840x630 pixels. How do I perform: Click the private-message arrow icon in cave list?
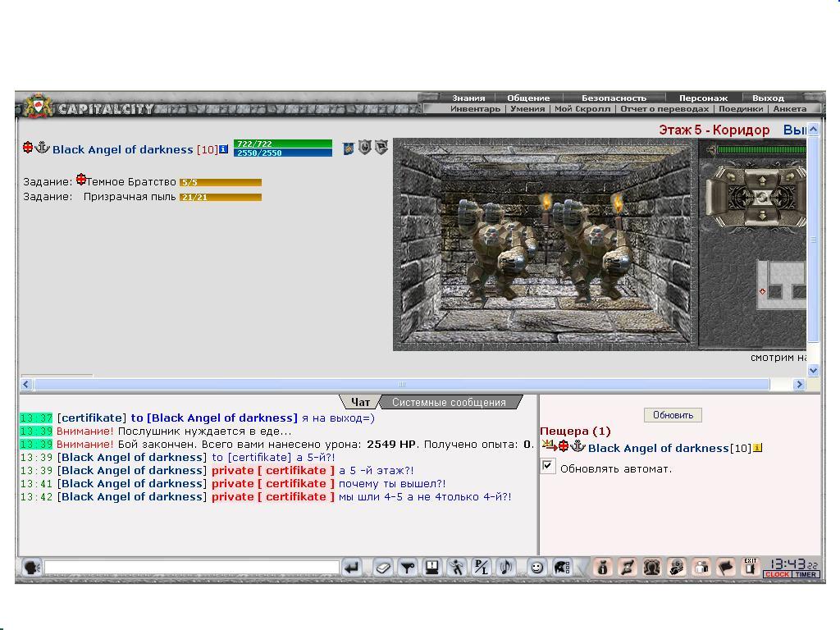point(549,445)
